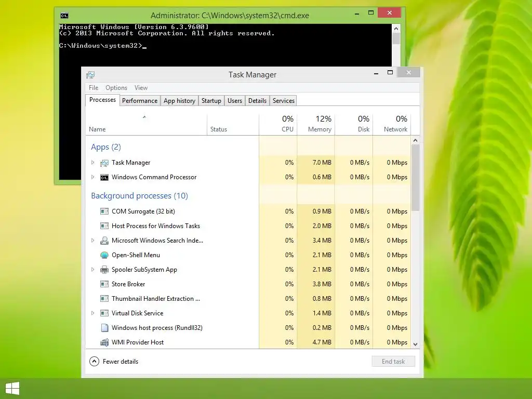Select the WMI Provider Host name
532x399 pixels.
click(138, 342)
